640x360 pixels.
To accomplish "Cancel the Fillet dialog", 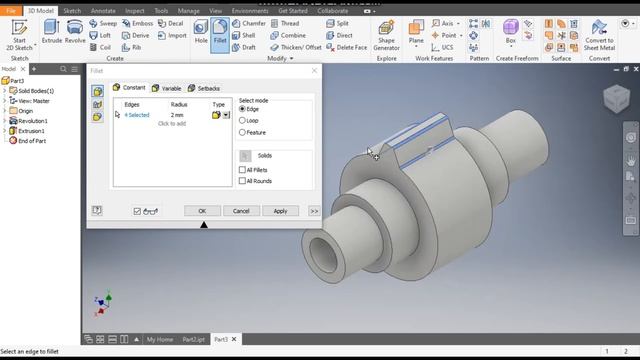I will pos(241,211).
